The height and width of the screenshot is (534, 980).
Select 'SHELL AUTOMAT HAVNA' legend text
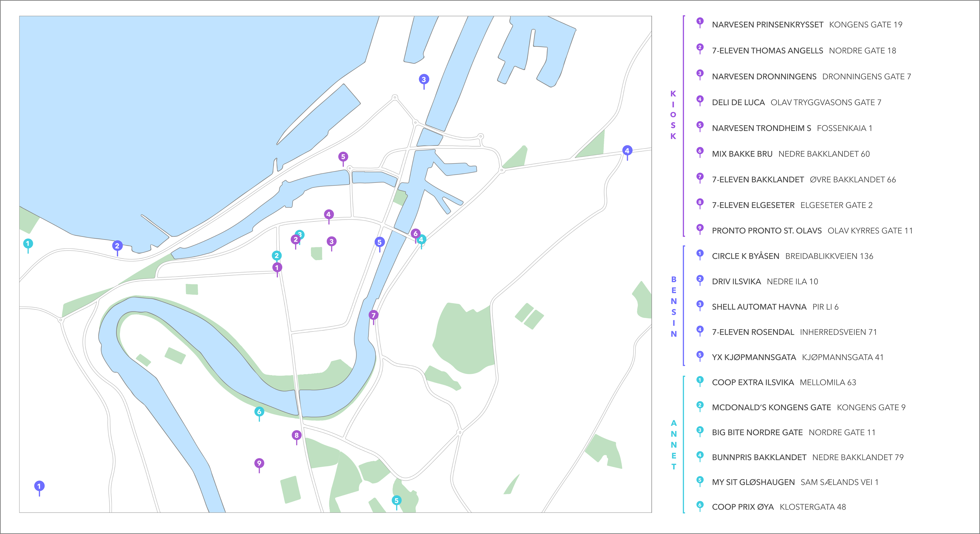click(759, 307)
